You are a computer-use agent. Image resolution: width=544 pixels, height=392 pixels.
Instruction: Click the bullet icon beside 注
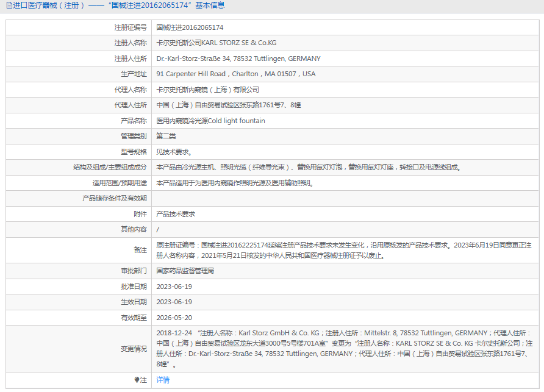(x=137, y=380)
